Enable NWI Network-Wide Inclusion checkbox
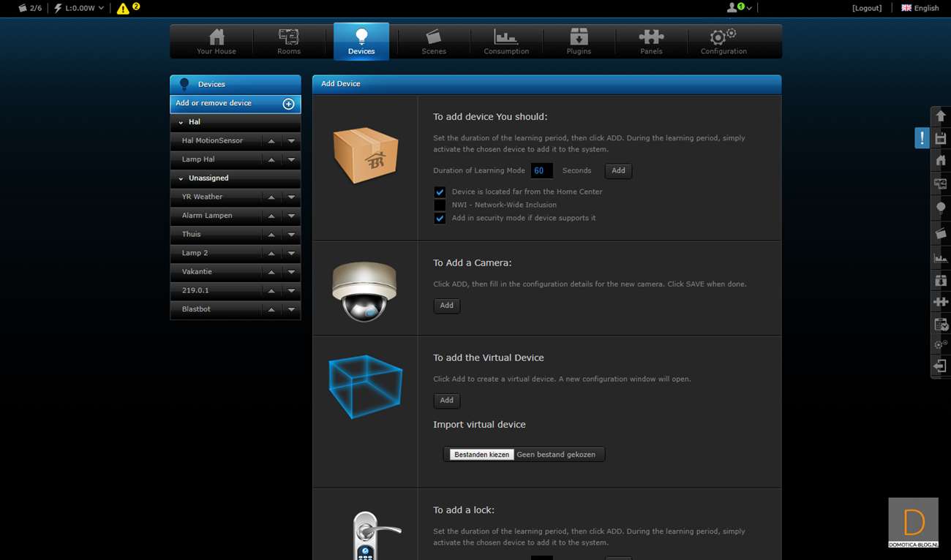The width and height of the screenshot is (951, 560). pos(440,205)
